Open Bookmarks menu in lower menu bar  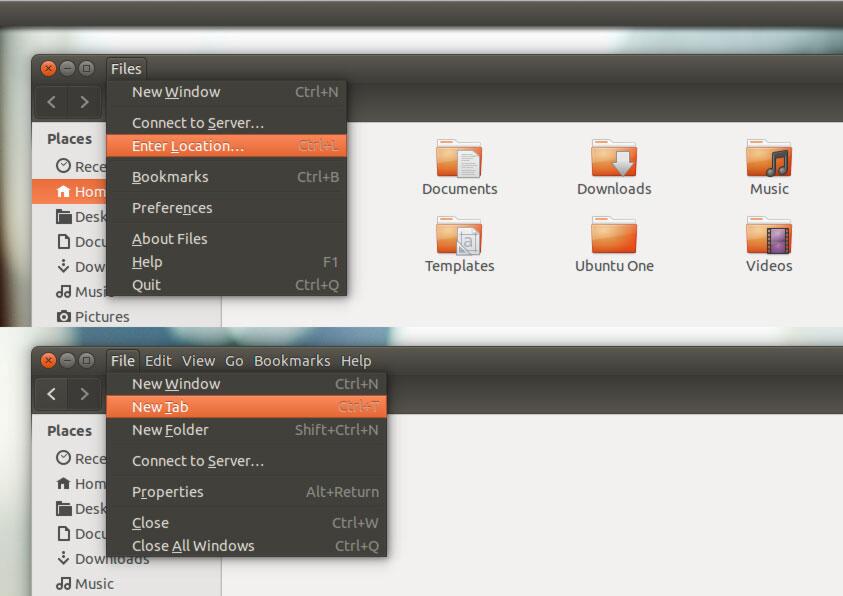coord(292,361)
